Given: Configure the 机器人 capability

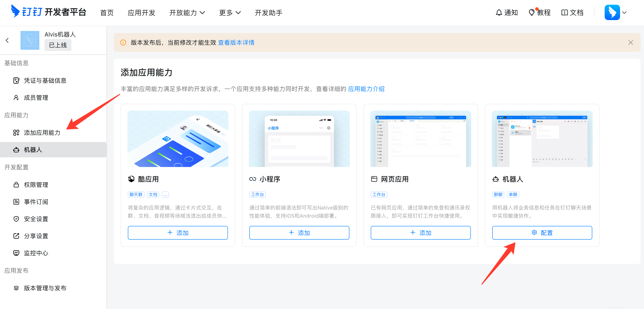Looking at the screenshot, I should (542, 233).
